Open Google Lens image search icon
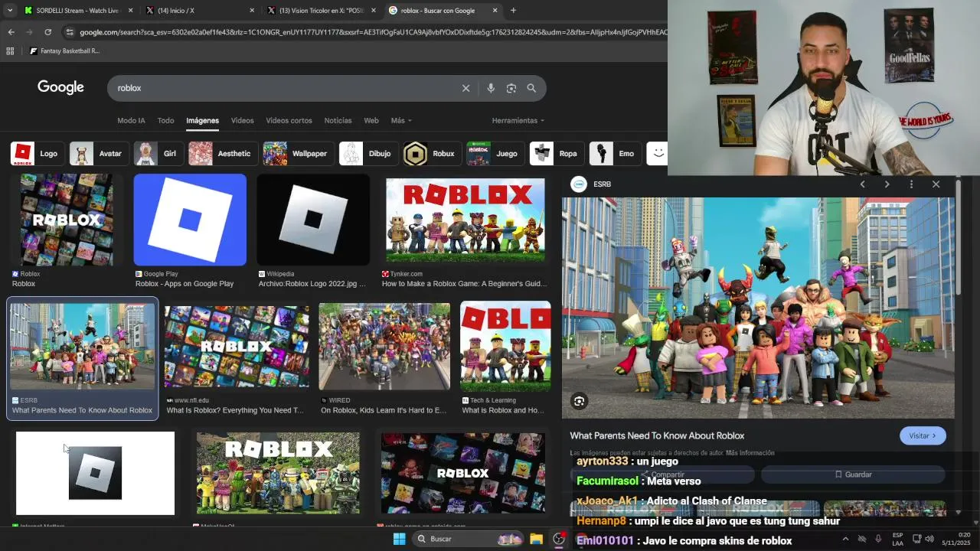This screenshot has width=980, height=551. (511, 88)
